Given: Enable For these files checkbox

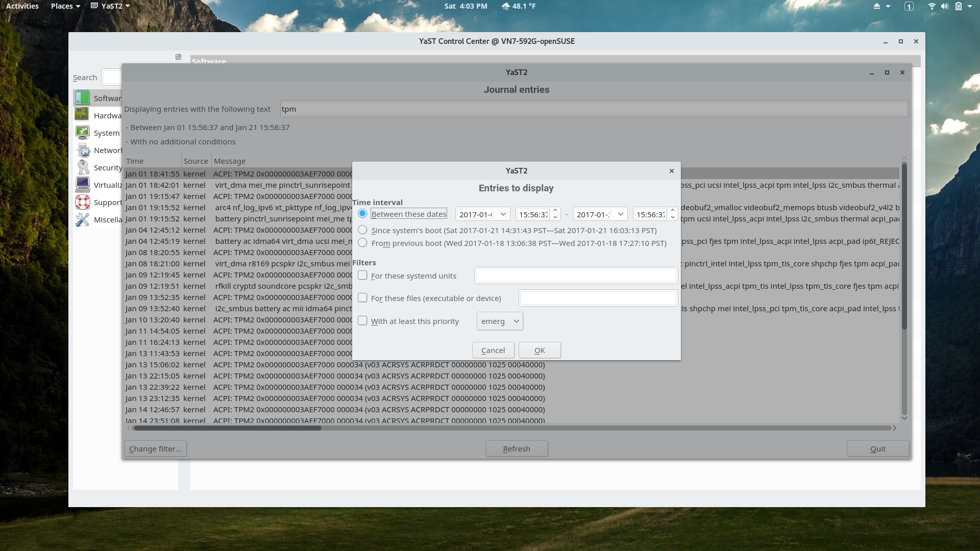Looking at the screenshot, I should 362,297.
